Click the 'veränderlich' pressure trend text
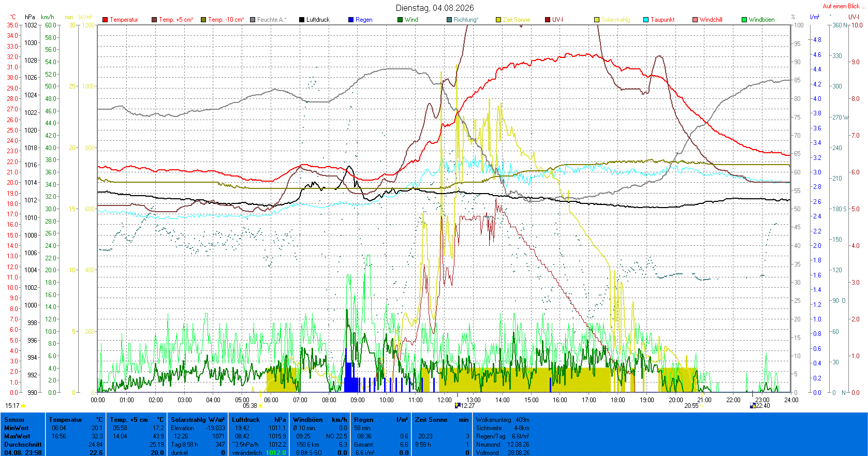Viewport: 868px width, 456px height. coord(247,453)
